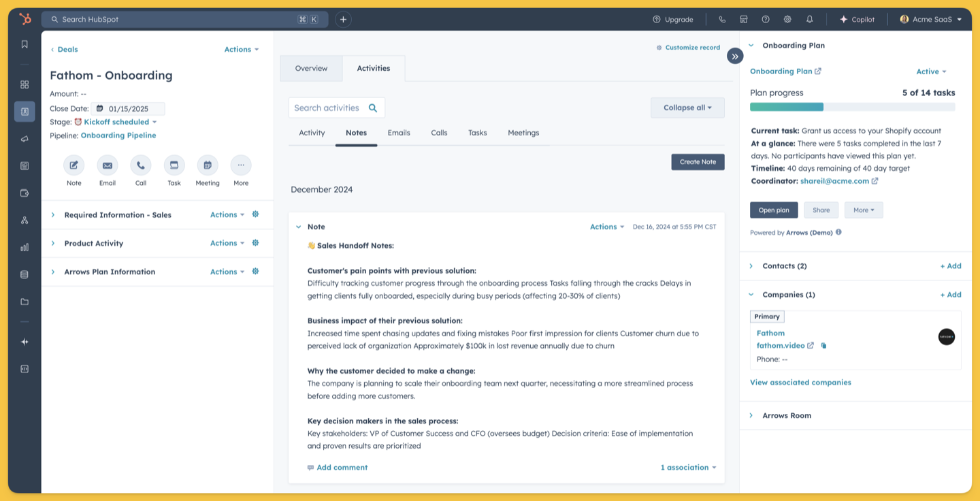The height and width of the screenshot is (501, 980).
Task: Expand the Contacts (2) panel
Action: click(x=751, y=266)
